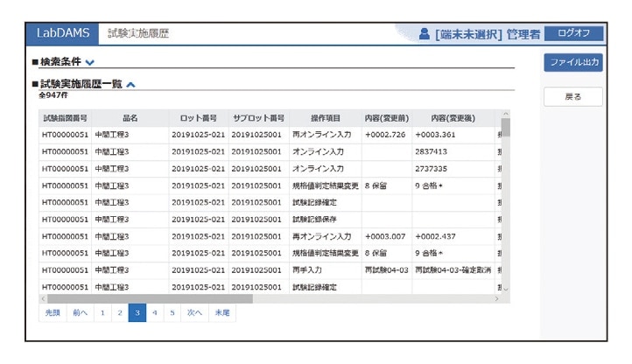The image size is (632, 364).
Task: Click the ログオフ button
Action: point(573,33)
